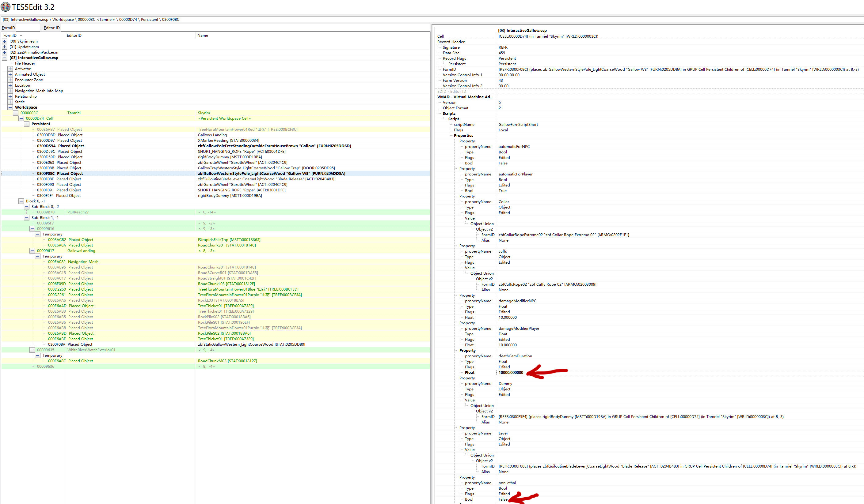Select cell 00009B70 POIReach27

pos(216,212)
